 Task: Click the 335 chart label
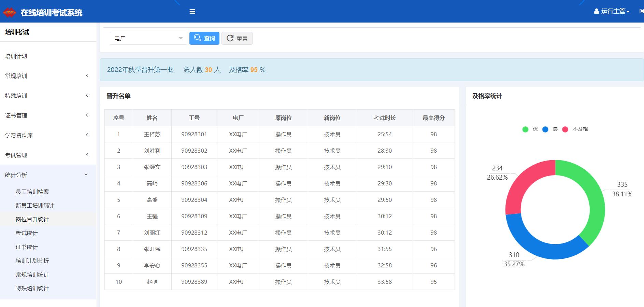click(622, 184)
